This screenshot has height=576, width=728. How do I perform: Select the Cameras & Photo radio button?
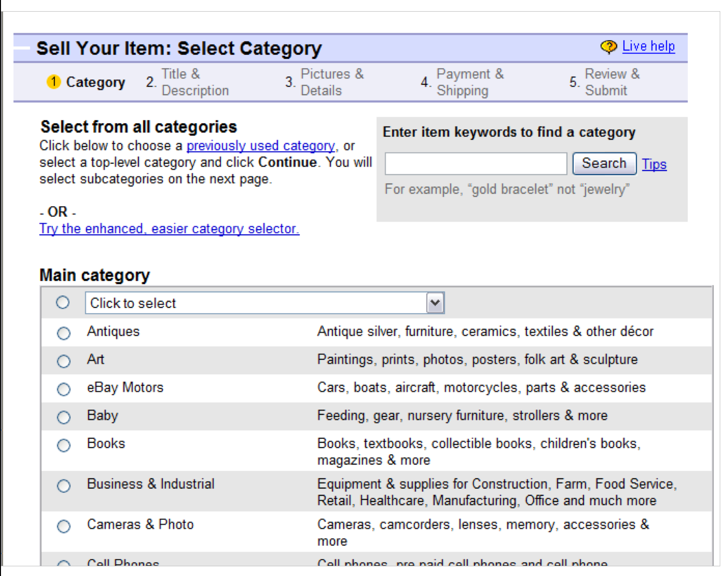pyautogui.click(x=63, y=527)
